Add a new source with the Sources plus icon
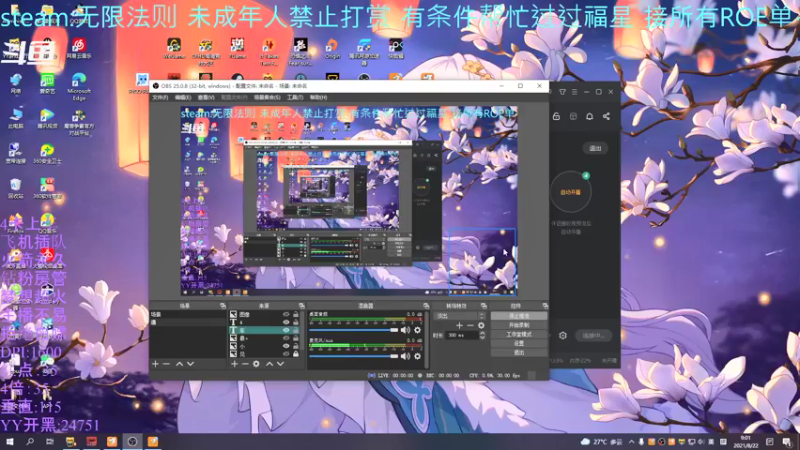The width and height of the screenshot is (800, 450). pyautogui.click(x=234, y=364)
